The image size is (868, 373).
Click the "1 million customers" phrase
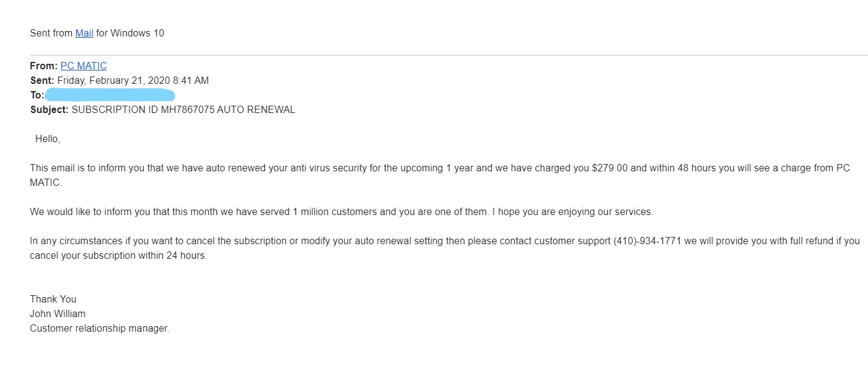click(x=335, y=212)
